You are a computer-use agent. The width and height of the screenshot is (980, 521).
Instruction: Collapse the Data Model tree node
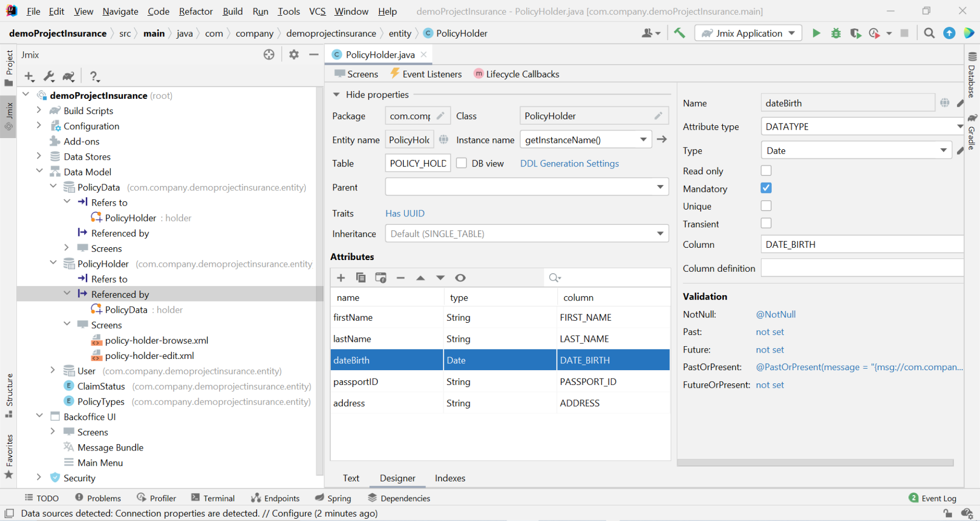pyautogui.click(x=39, y=171)
